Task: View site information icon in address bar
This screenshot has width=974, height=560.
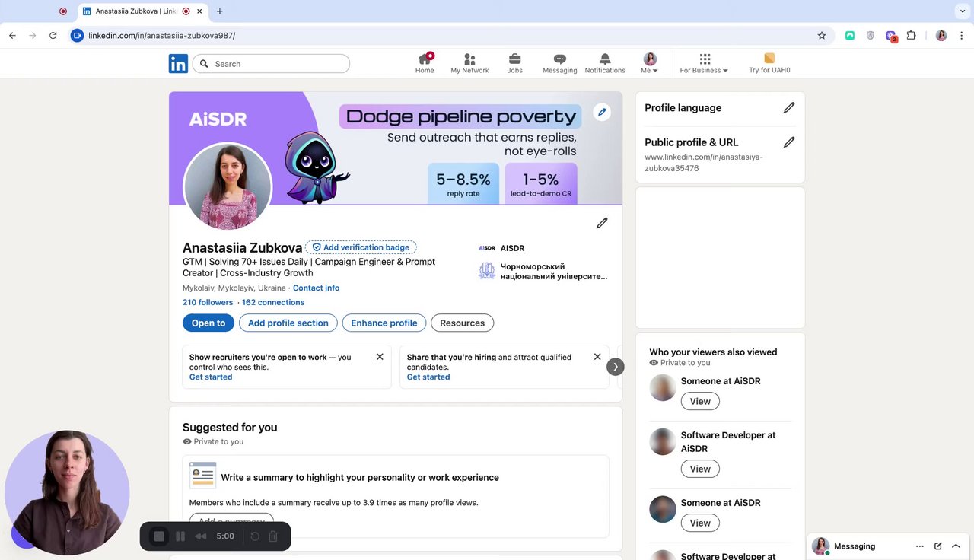Action: click(x=77, y=35)
